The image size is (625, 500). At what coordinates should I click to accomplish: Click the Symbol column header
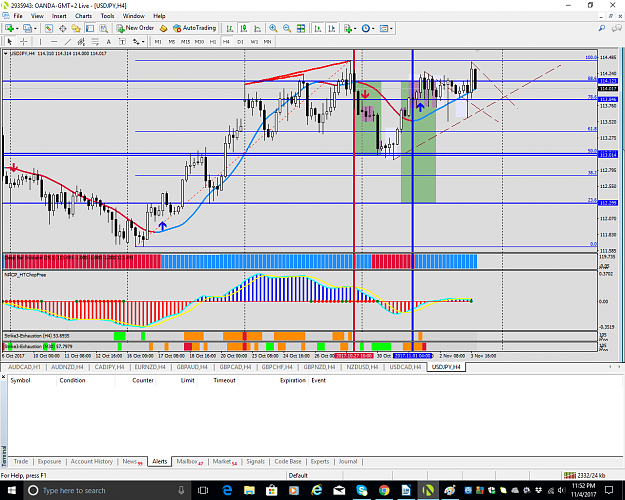click(20, 380)
